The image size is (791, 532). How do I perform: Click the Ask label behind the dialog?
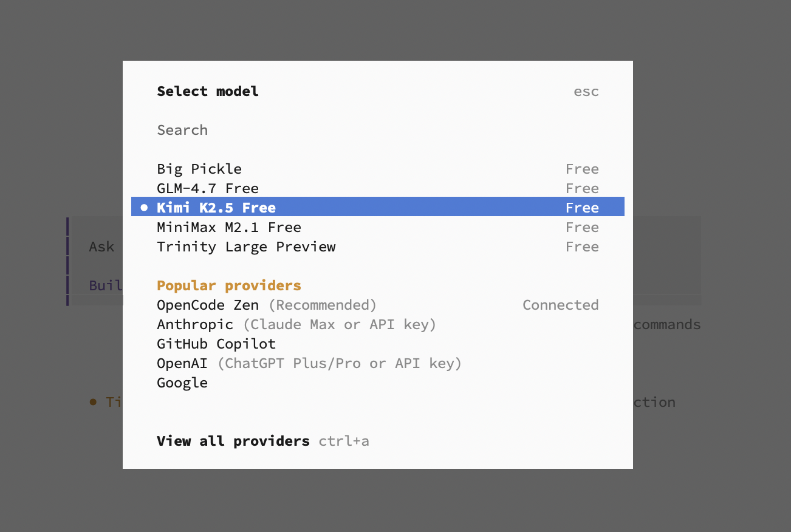click(101, 247)
